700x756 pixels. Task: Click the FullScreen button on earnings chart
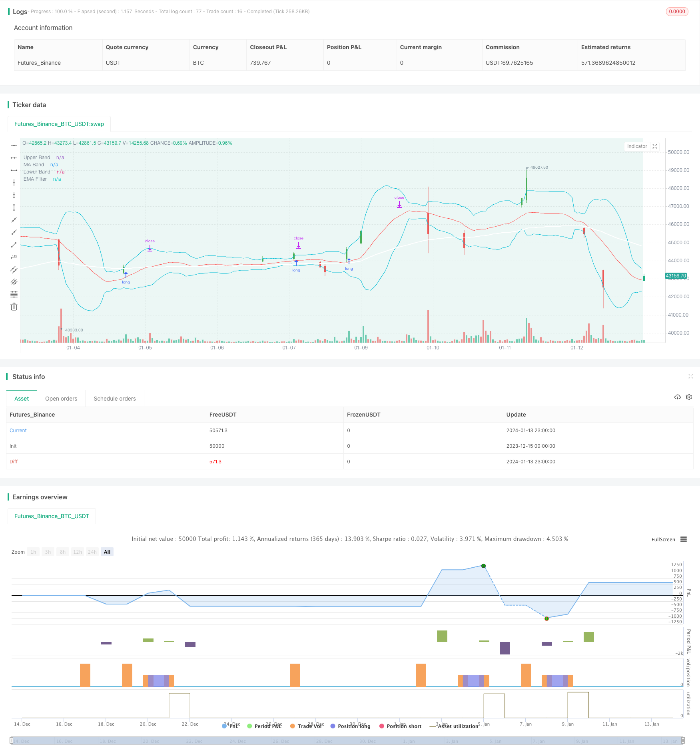(x=663, y=539)
